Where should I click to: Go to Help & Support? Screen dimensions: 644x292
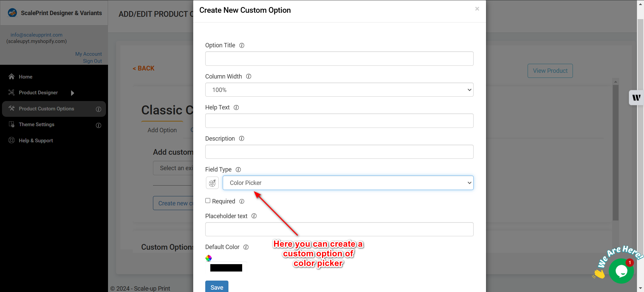(x=36, y=141)
